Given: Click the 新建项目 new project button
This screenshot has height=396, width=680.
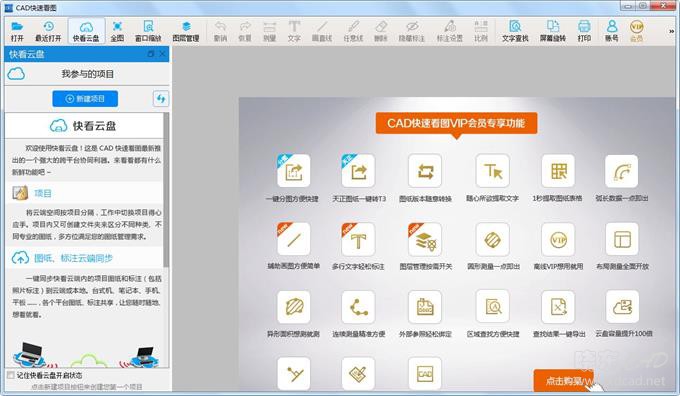Looking at the screenshot, I should tap(85, 99).
